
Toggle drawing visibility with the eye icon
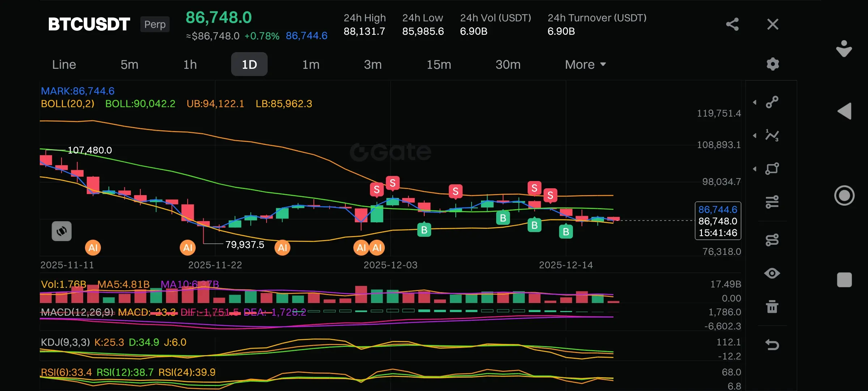[772, 273]
